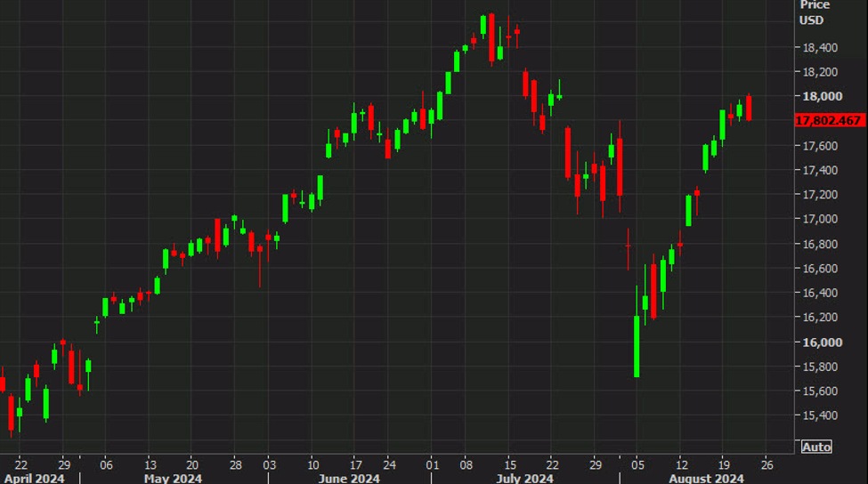Select the June 2024 month label

[x=349, y=478]
